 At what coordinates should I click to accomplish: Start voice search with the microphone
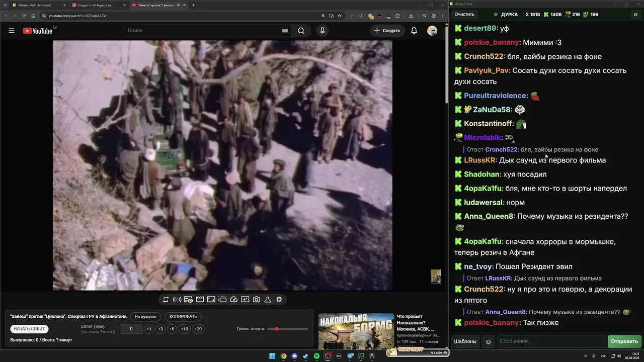323,31
